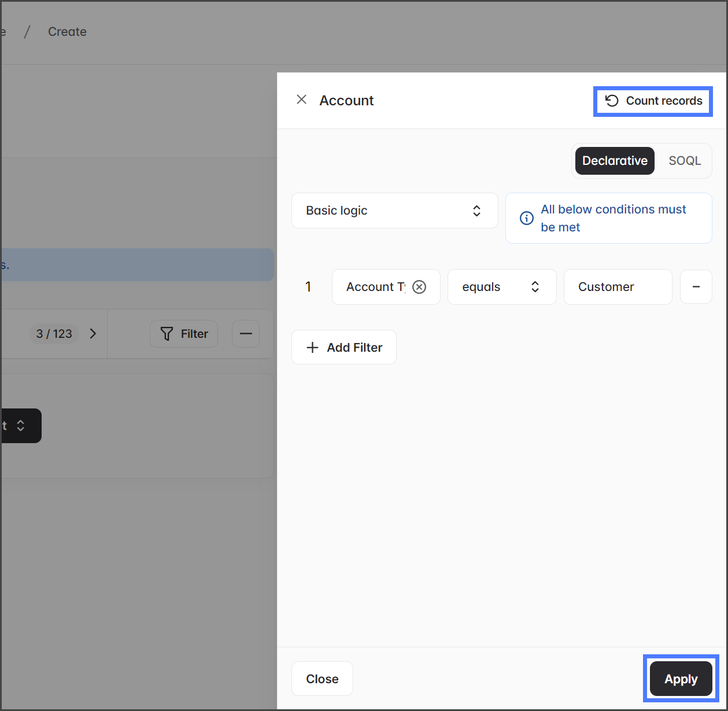
Task: Click the funnel Filter button
Action: click(x=184, y=334)
